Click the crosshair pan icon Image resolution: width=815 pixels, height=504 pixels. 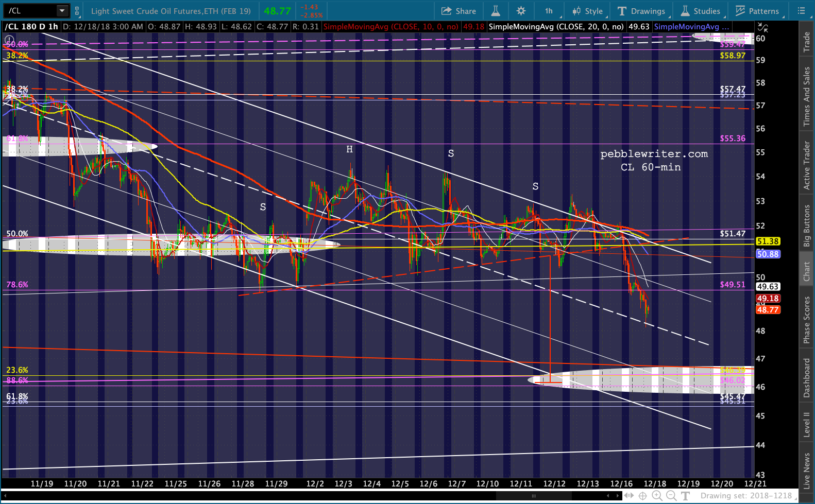643,496
